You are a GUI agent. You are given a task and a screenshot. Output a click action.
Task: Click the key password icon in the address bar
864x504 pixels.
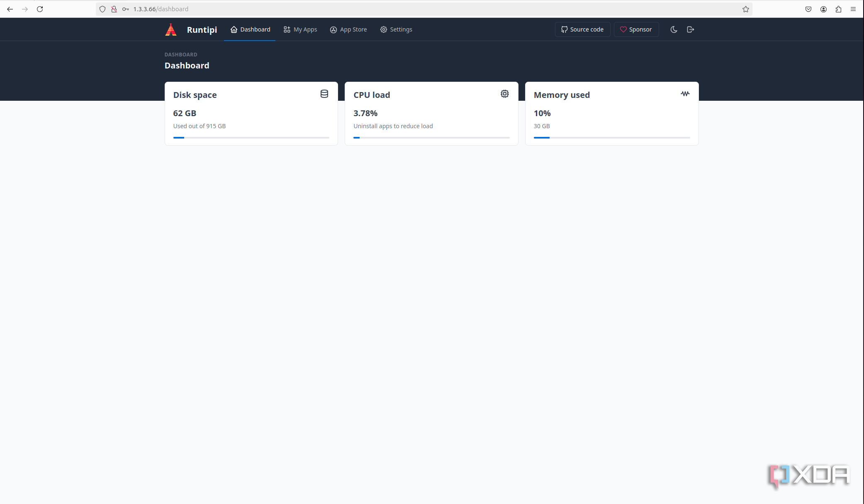(126, 9)
